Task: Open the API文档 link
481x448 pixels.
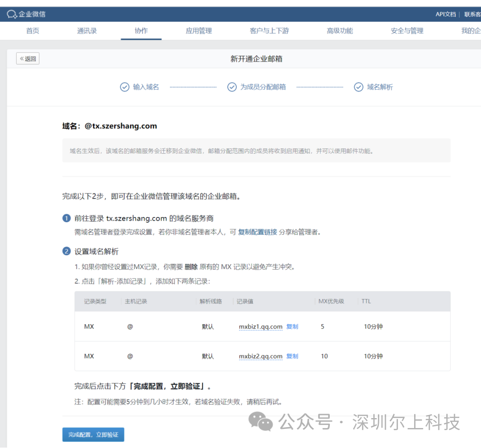Action: coord(445,14)
